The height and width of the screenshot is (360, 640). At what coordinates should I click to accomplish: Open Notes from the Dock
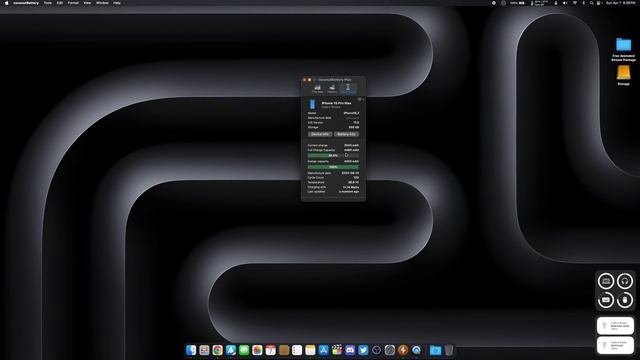(310, 350)
